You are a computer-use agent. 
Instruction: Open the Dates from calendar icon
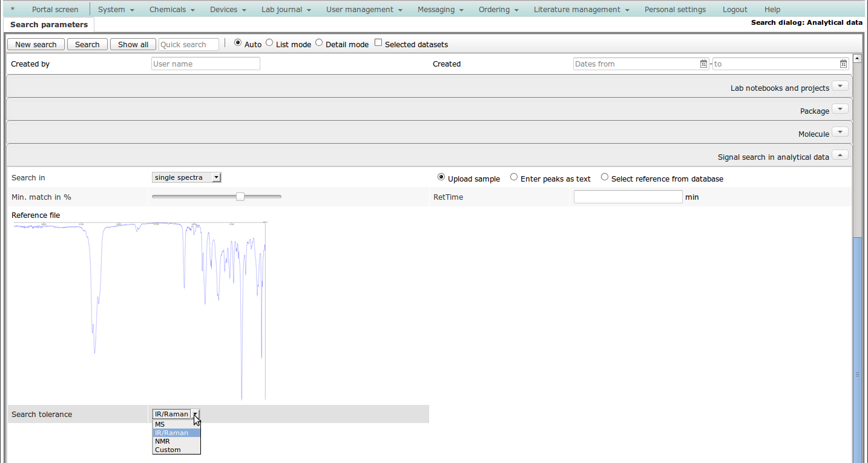(x=703, y=64)
